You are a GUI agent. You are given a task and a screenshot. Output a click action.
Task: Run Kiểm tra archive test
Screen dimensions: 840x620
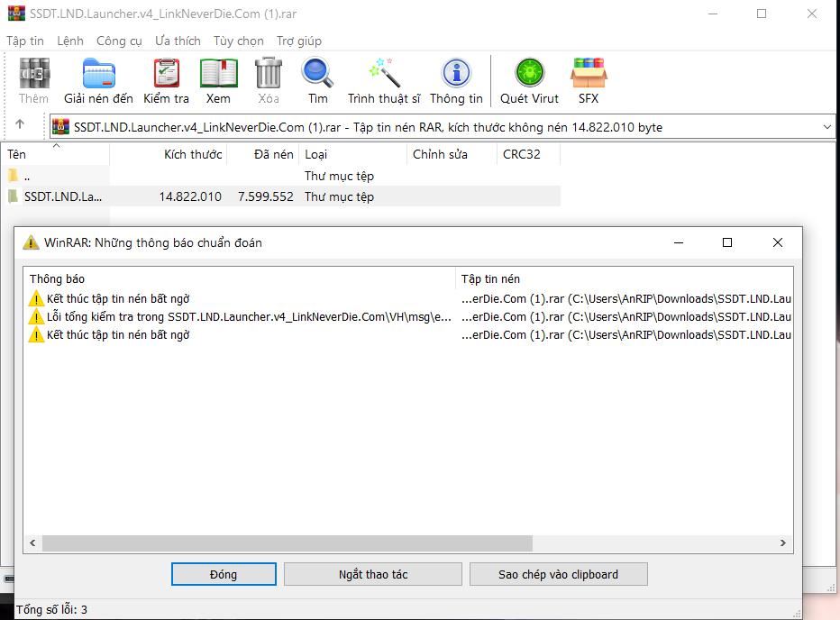click(166, 81)
